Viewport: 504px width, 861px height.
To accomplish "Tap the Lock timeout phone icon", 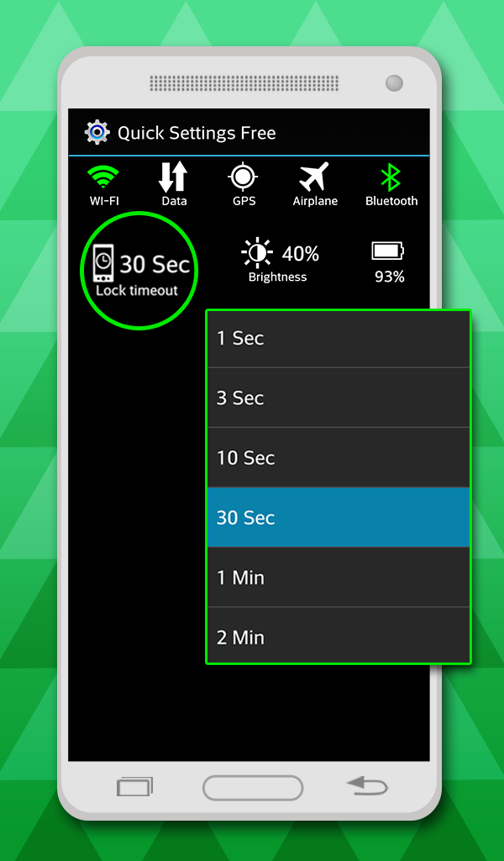I will pyautogui.click(x=103, y=263).
